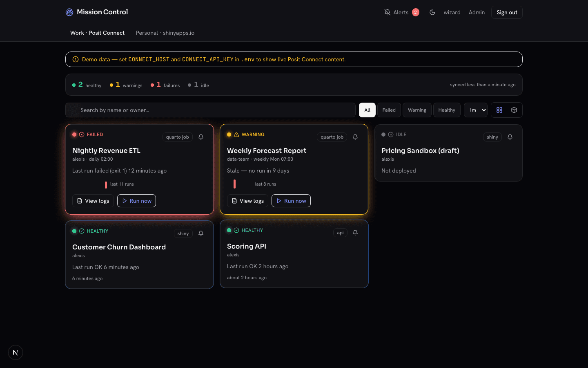Open the wizard link
588x368 pixels.
452,12
